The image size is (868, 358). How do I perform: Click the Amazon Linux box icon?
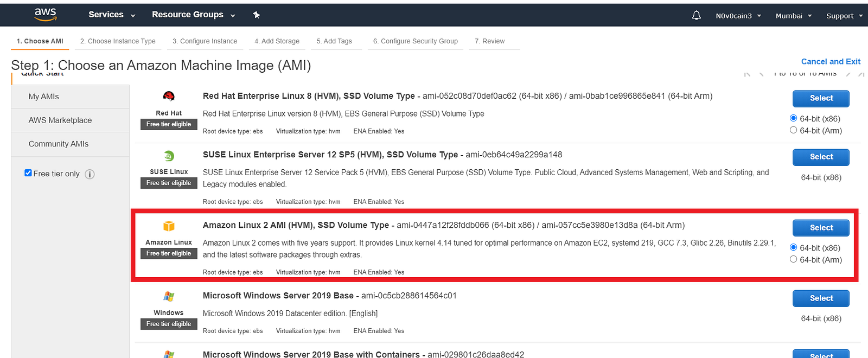click(x=169, y=226)
